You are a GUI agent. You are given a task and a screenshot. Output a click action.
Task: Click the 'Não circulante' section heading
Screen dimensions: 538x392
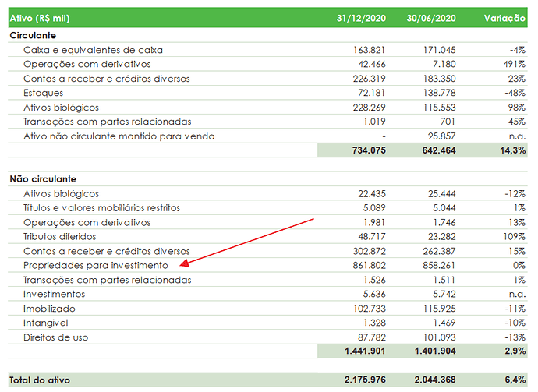(43, 179)
